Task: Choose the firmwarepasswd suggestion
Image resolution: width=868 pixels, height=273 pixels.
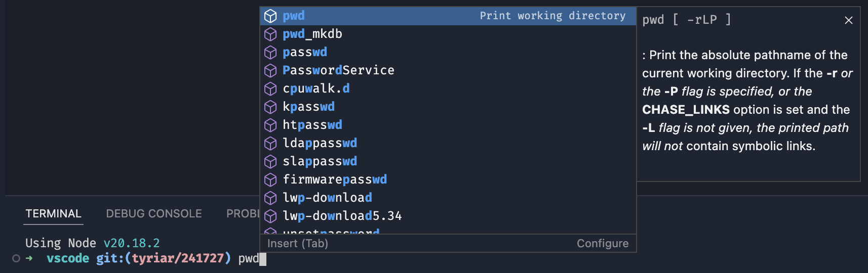Action: (335, 179)
